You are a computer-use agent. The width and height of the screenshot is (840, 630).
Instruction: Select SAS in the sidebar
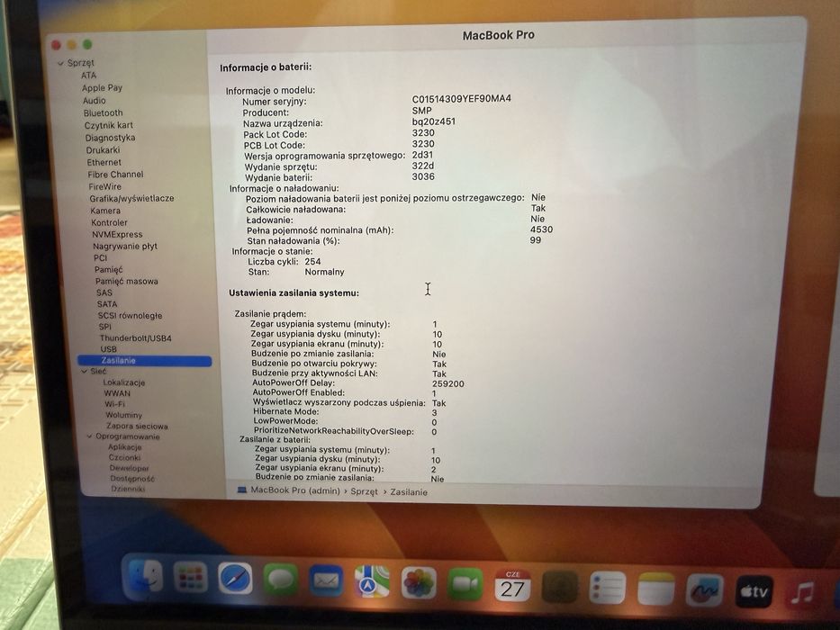[104, 292]
